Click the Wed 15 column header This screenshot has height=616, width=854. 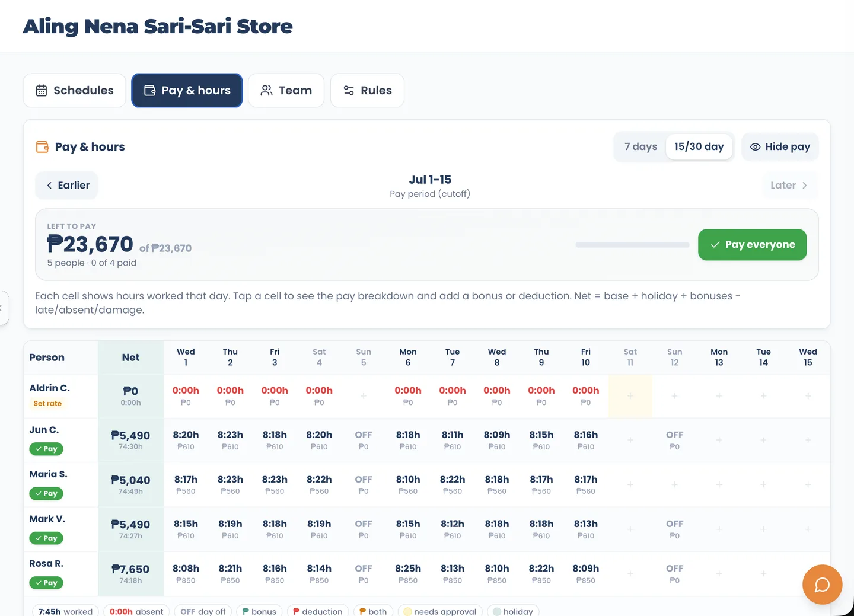click(808, 358)
